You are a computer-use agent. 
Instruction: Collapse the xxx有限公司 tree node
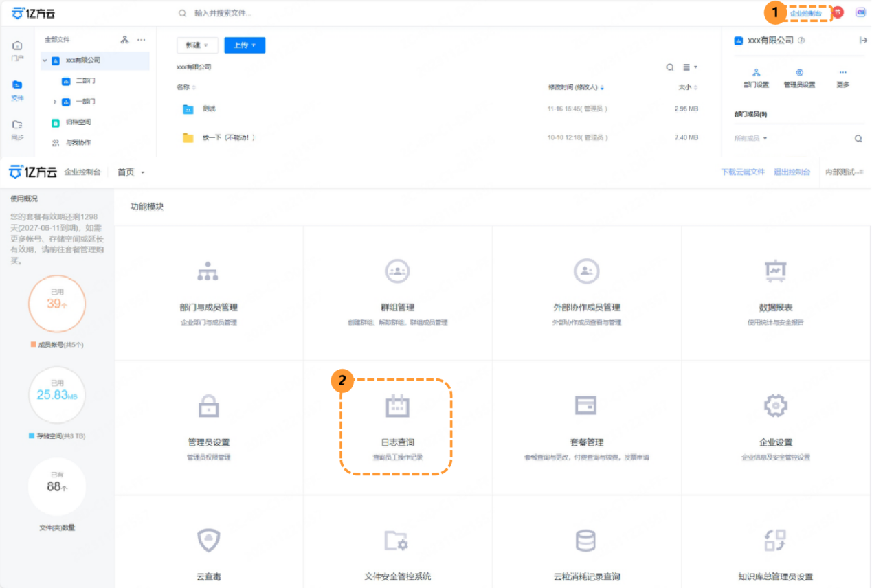45,60
